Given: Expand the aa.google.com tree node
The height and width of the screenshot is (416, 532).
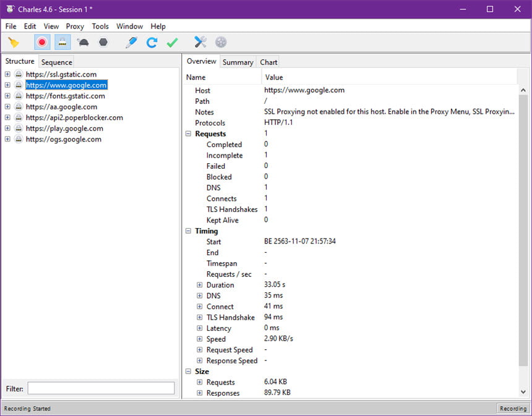Looking at the screenshot, I should pos(7,106).
